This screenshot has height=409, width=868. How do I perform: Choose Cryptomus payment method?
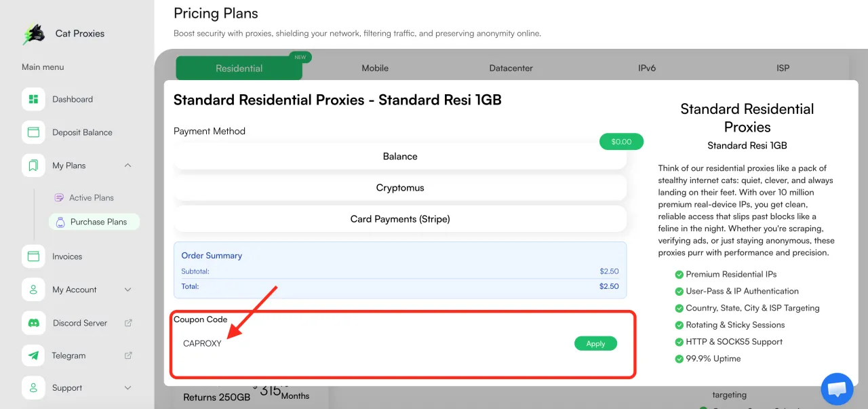400,188
